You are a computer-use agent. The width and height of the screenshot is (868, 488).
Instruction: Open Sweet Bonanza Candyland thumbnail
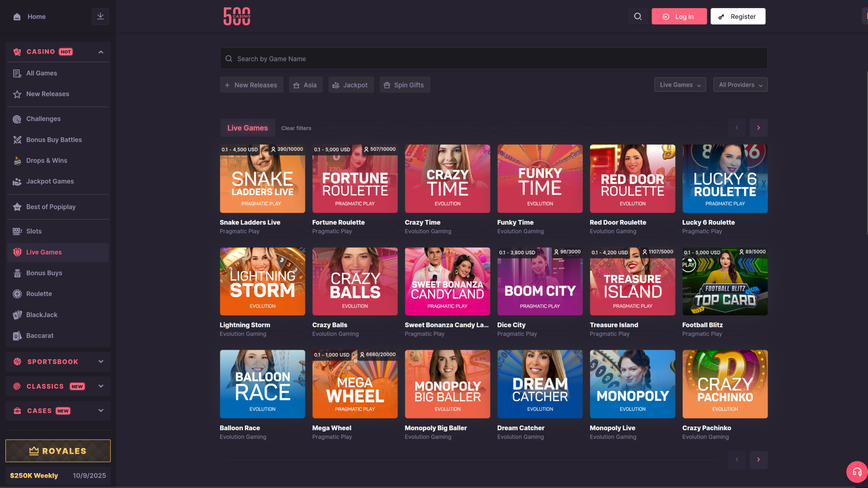tap(448, 281)
